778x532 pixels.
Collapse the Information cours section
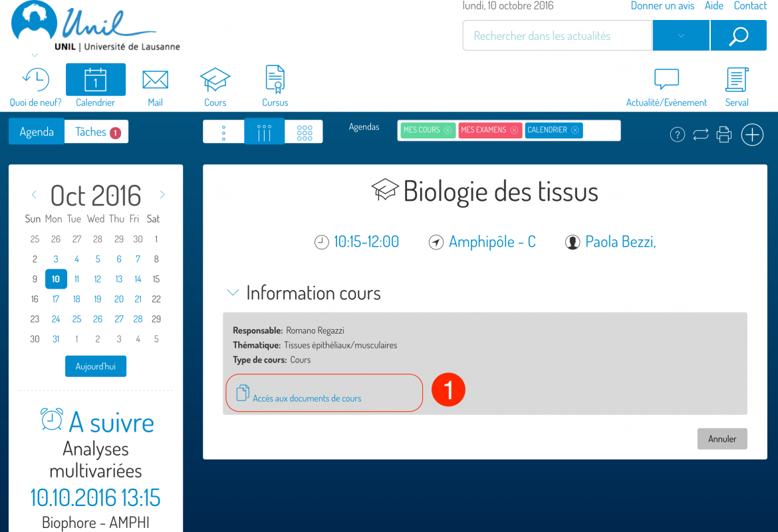[233, 293]
